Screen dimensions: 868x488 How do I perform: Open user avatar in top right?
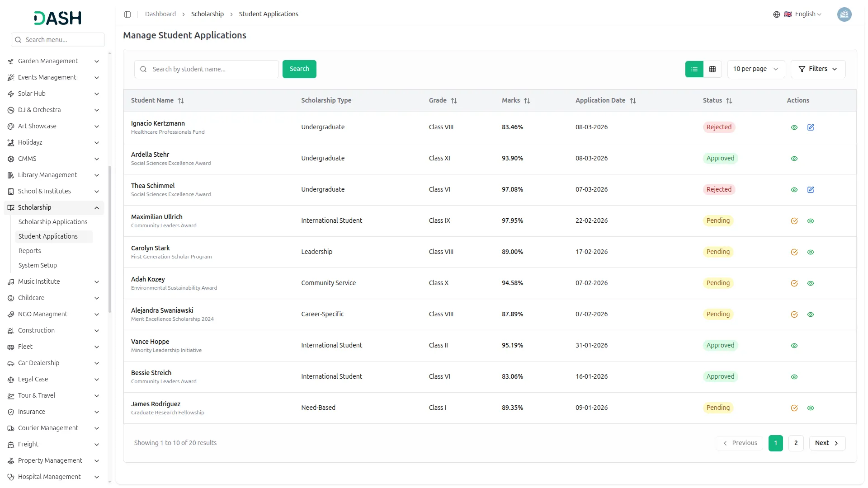844,14
